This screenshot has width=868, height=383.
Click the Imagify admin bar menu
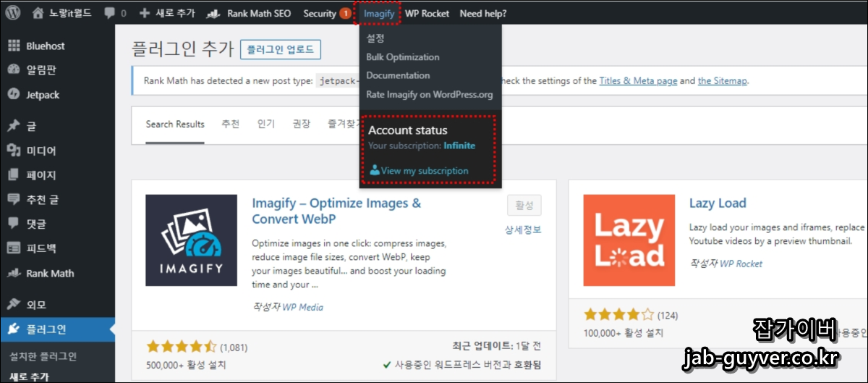click(x=379, y=13)
